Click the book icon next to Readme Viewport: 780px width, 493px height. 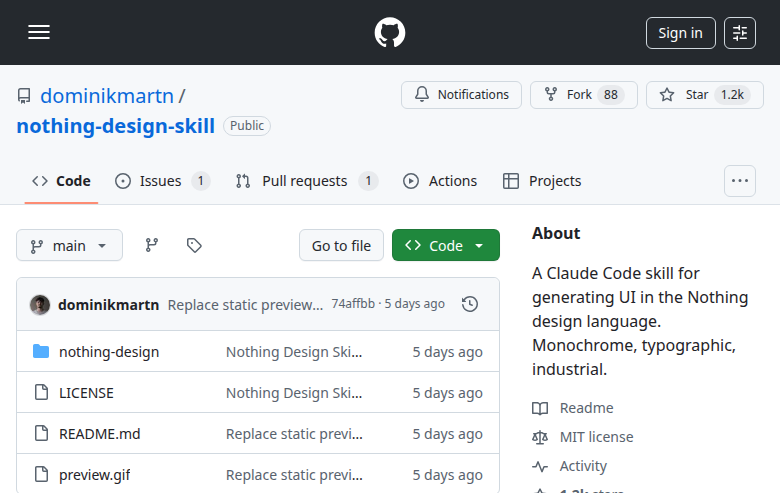coord(540,408)
